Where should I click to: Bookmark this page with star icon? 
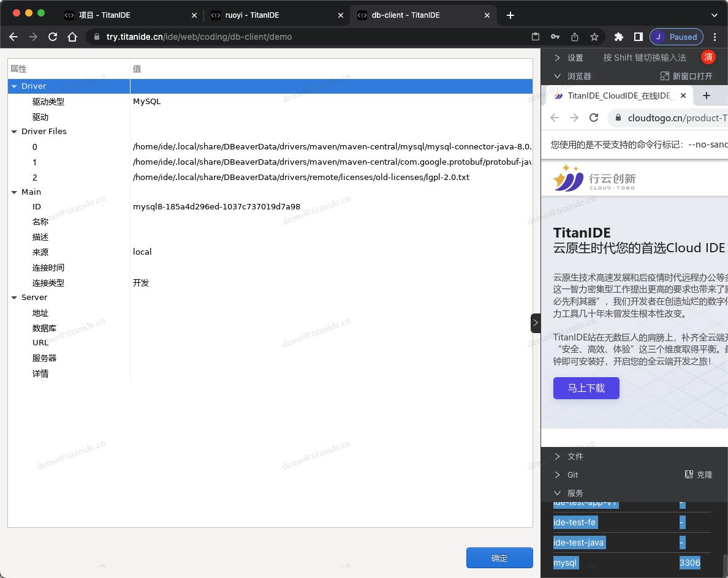594,37
